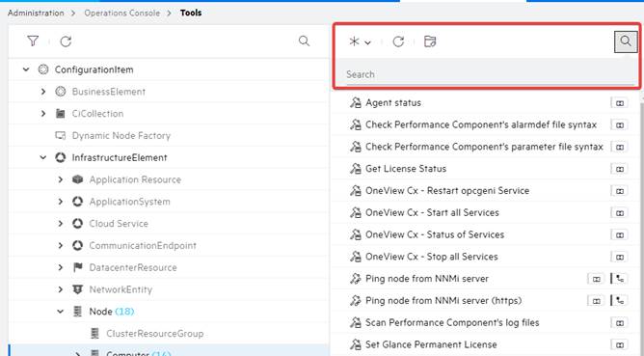Select the ClusterResourceGroup tree item

pyautogui.click(x=155, y=334)
